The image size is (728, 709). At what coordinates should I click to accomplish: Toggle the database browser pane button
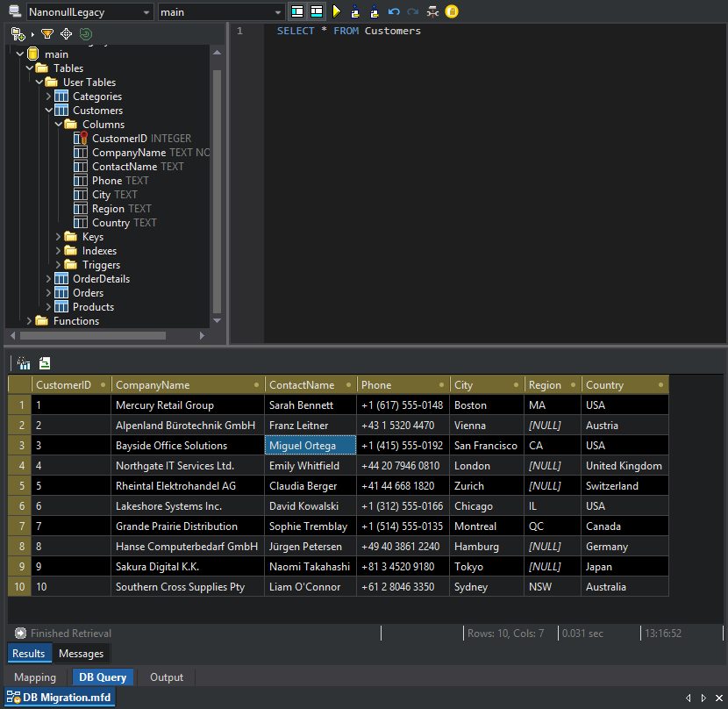click(297, 11)
